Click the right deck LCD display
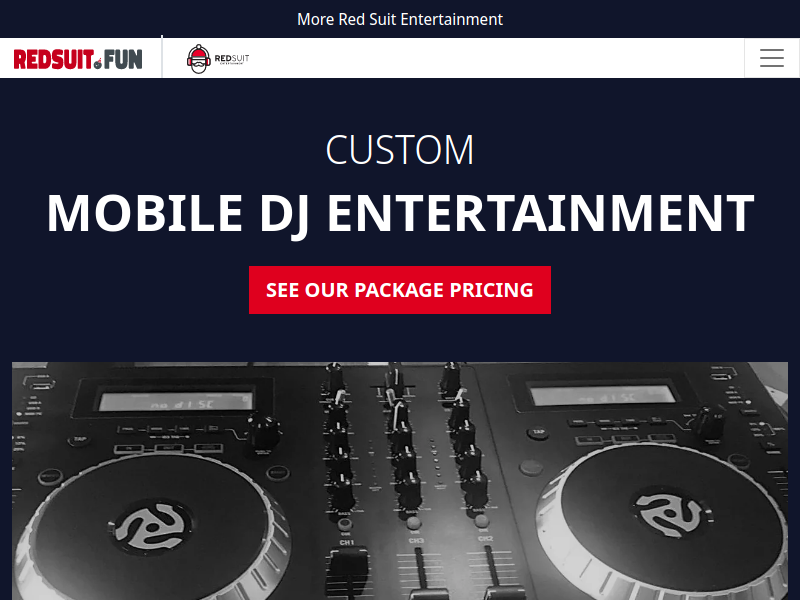 pos(603,394)
